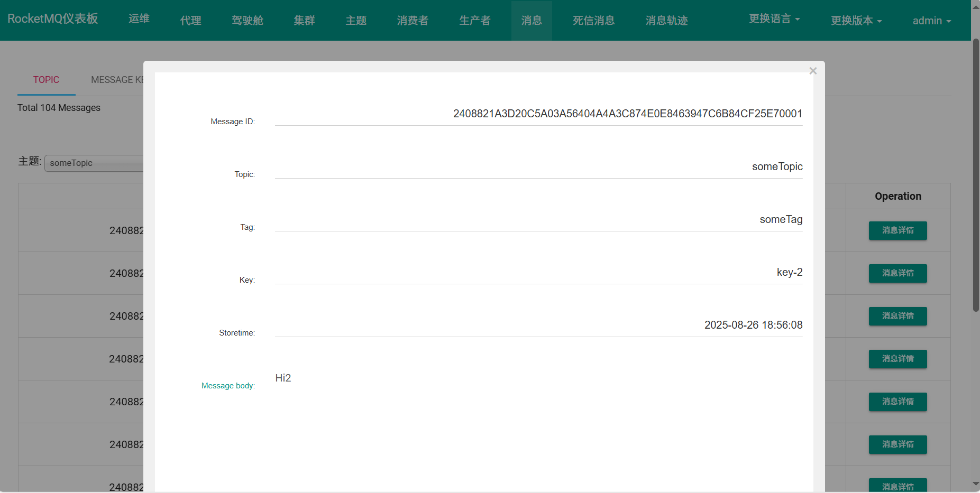Click the first row 消息详情 button

(897, 230)
